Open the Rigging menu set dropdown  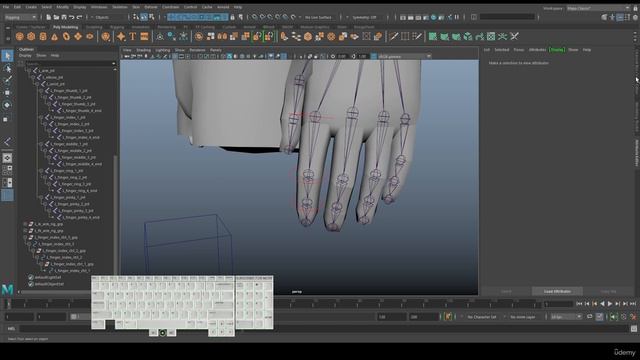coord(20,18)
